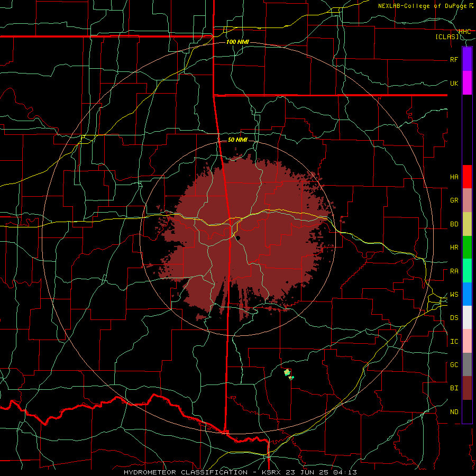Click the HHC product label
This screenshot has height=476, width=476.
(464, 31)
